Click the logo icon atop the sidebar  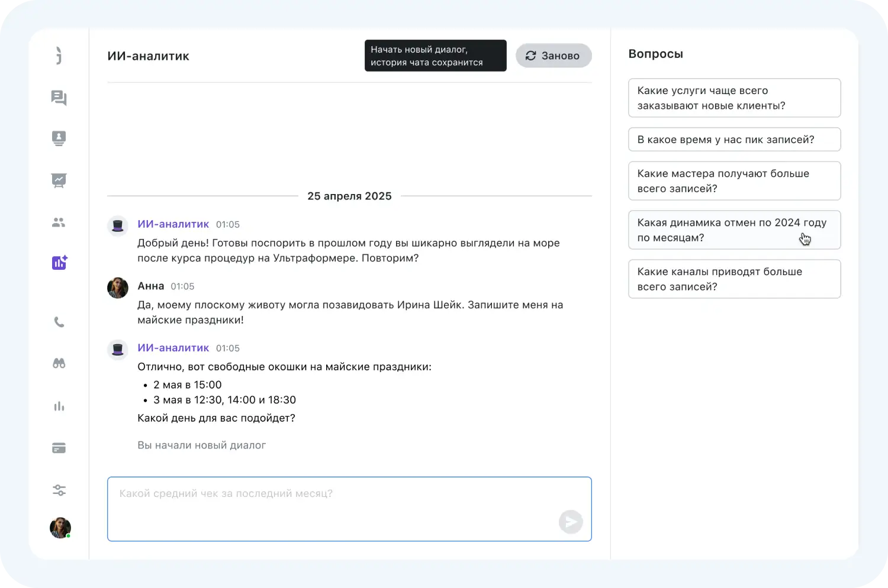(59, 56)
